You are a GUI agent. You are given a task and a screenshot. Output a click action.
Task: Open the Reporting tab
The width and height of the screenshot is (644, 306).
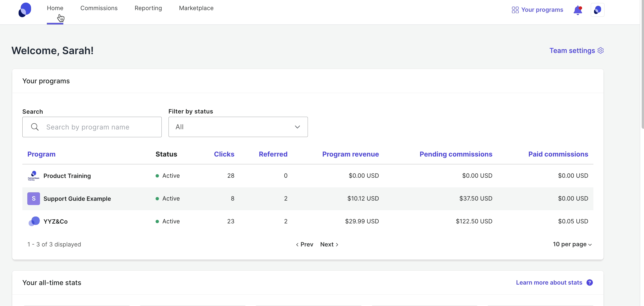148,8
